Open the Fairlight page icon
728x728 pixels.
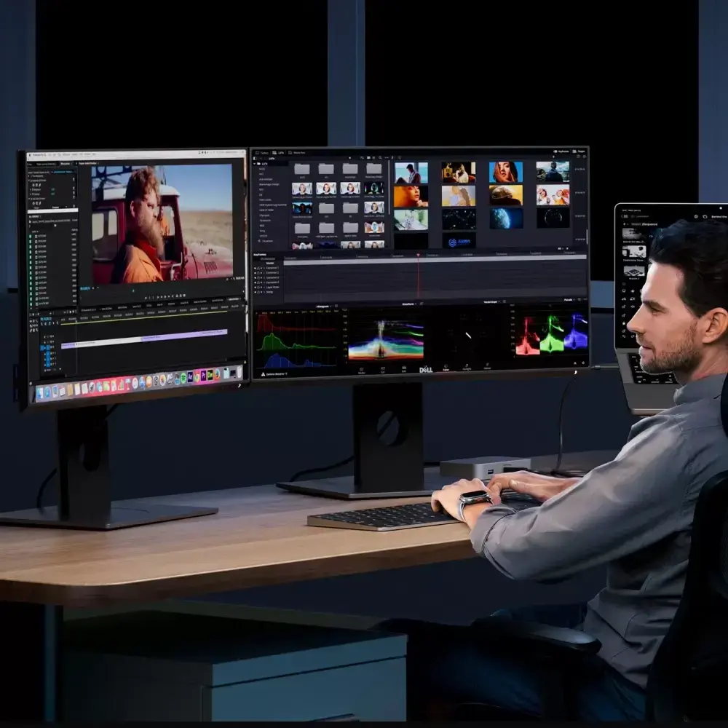click(467, 368)
